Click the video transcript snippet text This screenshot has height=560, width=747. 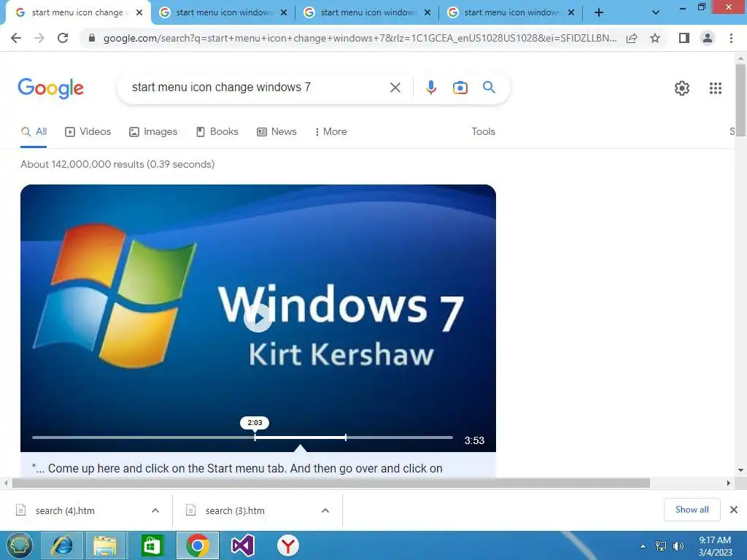[x=237, y=469]
